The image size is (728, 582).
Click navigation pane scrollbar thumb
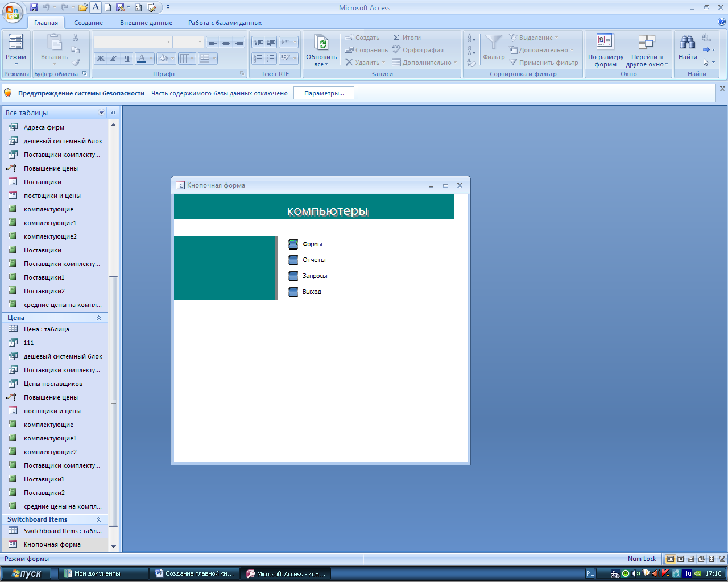point(113,401)
